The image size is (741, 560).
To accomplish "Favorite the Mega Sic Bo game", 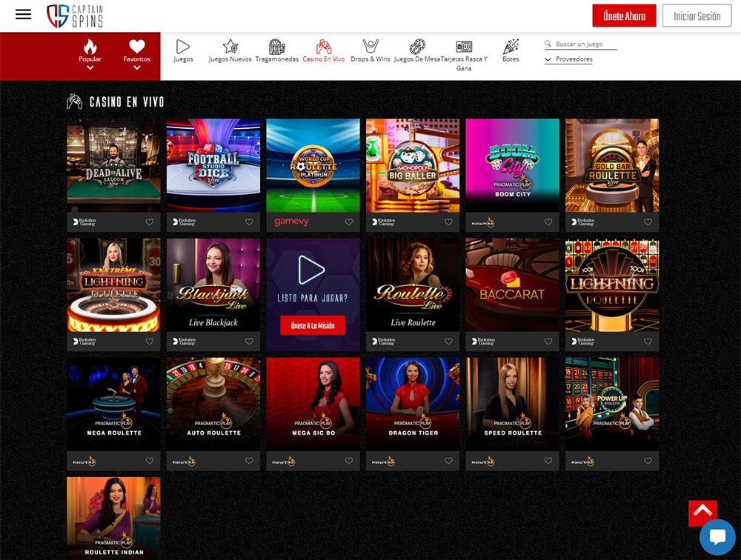I will point(349,461).
